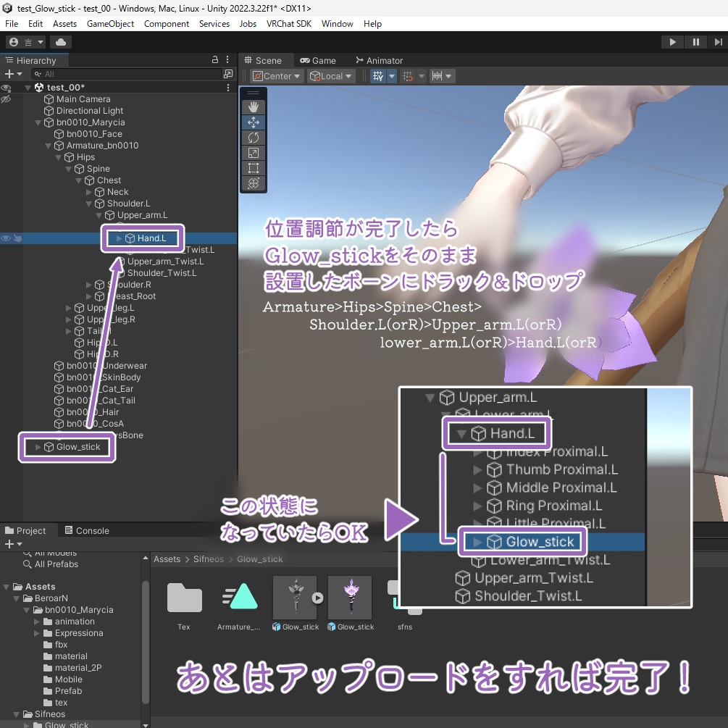Select the Hand tool in Scene view
Viewport: 728px width, 728px height.
click(x=253, y=107)
